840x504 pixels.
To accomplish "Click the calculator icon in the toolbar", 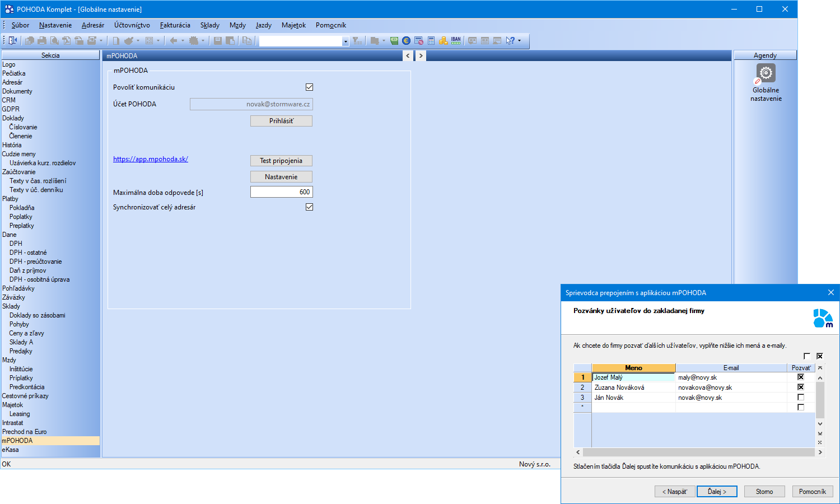I will (x=431, y=40).
